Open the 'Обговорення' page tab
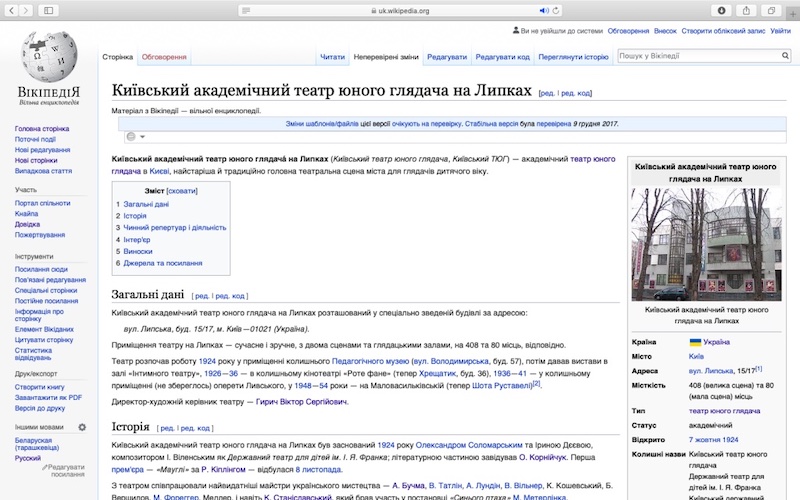This screenshot has width=800, height=500. [x=164, y=57]
